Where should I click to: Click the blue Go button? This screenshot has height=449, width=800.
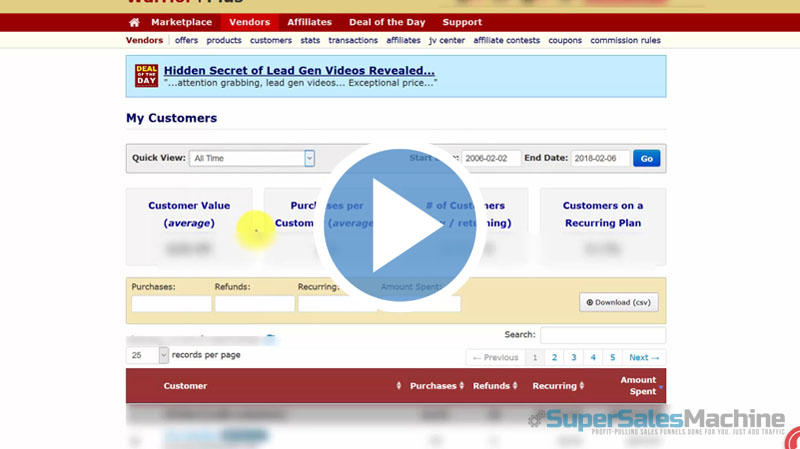tap(646, 158)
